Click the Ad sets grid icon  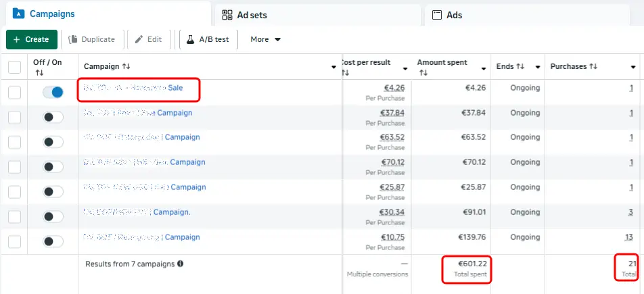tap(227, 15)
